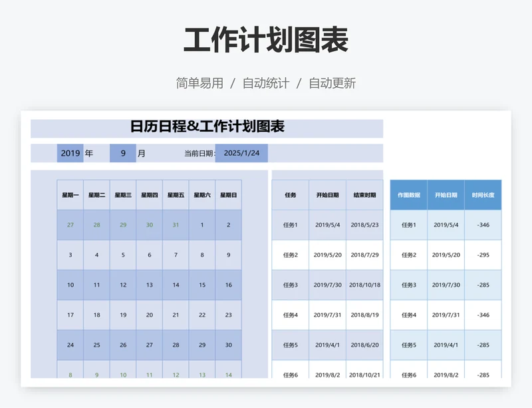Screen dimensions: 532x408
Task: Click the 时间长度 column header
Action: pyautogui.click(x=483, y=195)
